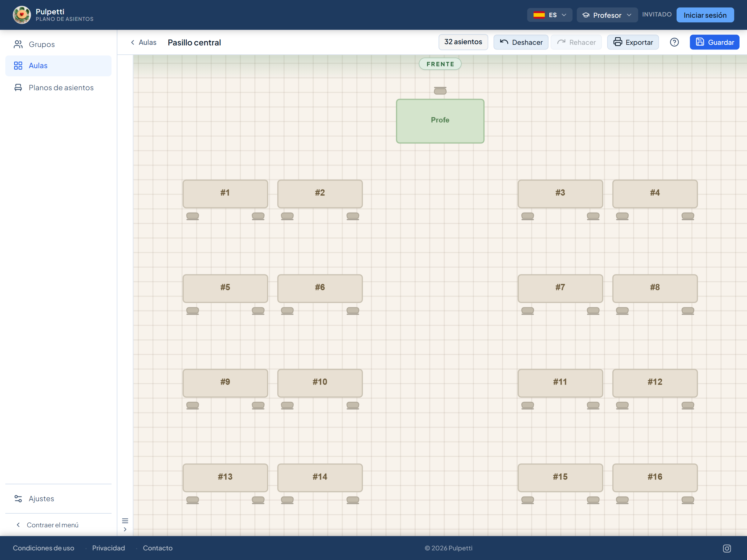This screenshot has width=747, height=560.
Task: Click the small chevron below the hamburger icon
Action: (x=125, y=529)
